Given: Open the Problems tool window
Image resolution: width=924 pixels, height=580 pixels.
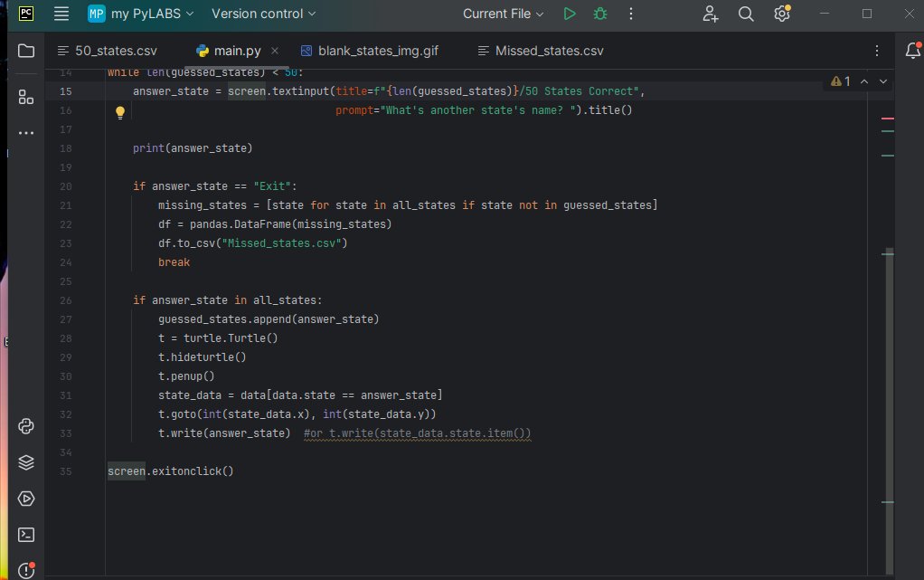Looking at the screenshot, I should pyautogui.click(x=26, y=570).
